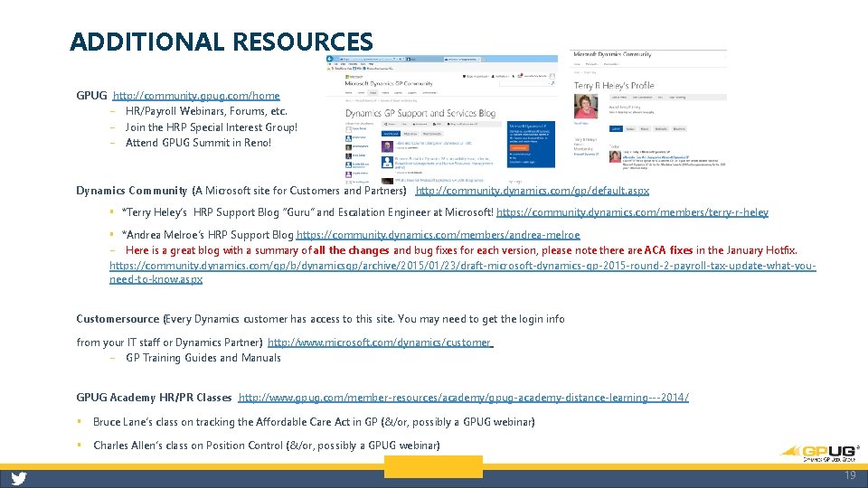This screenshot has width=868, height=488.
Task: Follow the terry-r-heley members link
Action: click(632, 212)
